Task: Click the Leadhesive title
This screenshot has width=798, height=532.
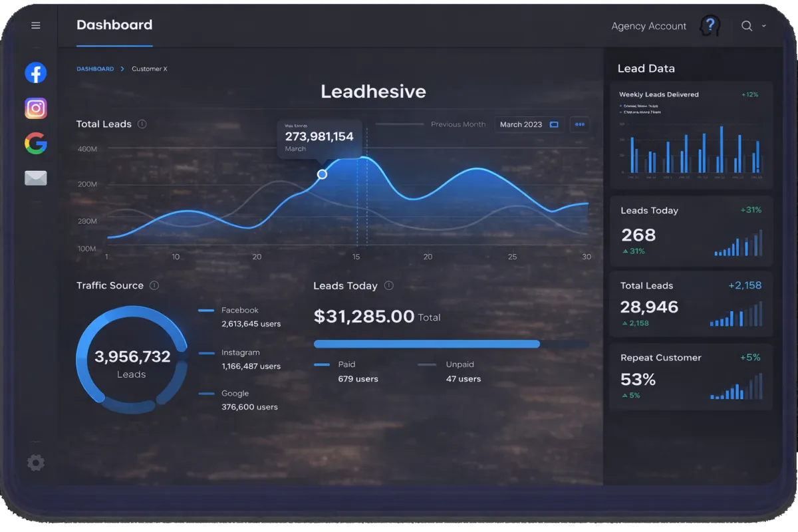Action: tap(373, 92)
